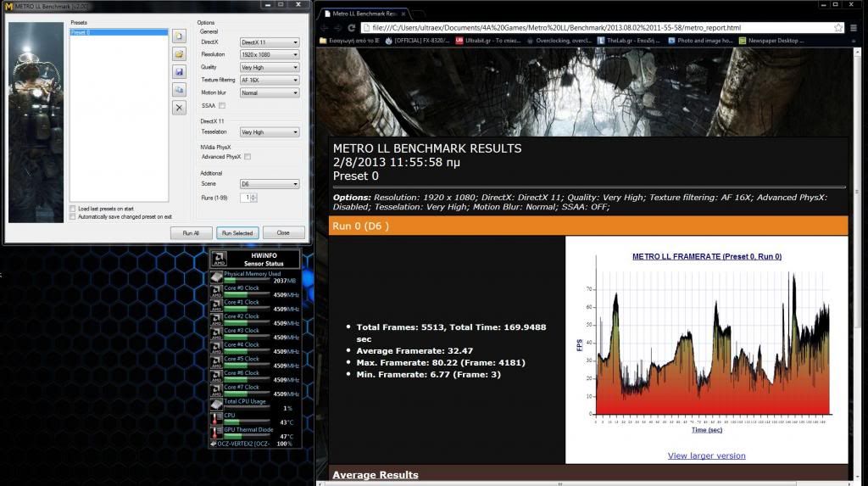Click the browser reload icon
Viewport: 868px width, 486px height.
pyautogui.click(x=353, y=27)
